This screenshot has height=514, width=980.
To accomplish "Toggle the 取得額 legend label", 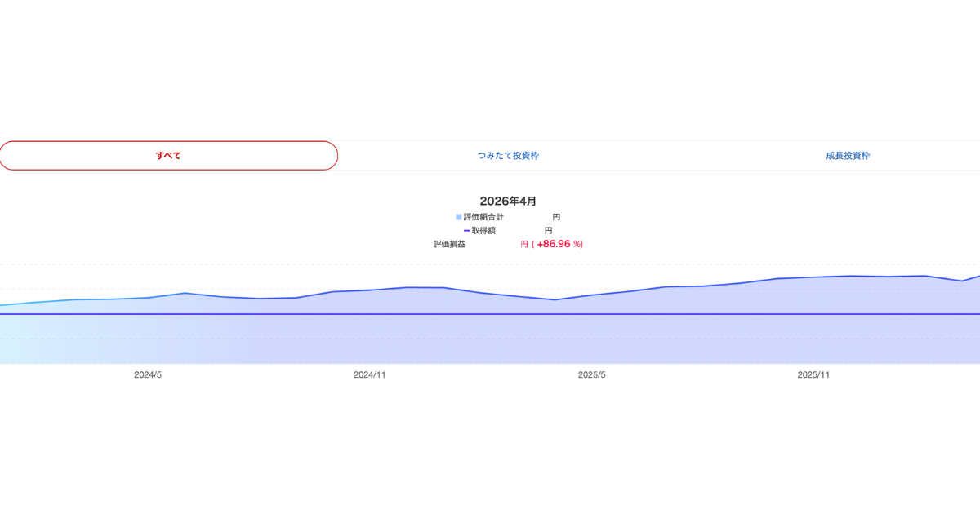I will tap(483, 231).
